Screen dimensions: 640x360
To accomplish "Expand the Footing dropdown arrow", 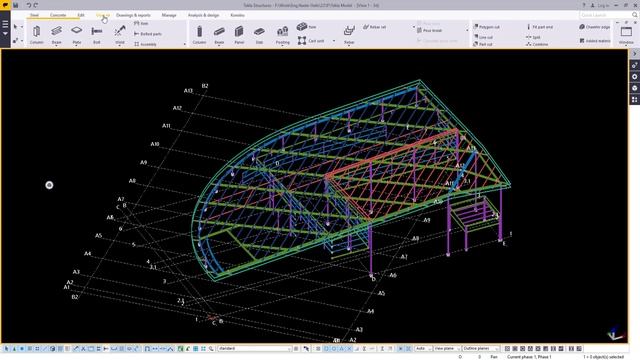I will pos(282,46).
